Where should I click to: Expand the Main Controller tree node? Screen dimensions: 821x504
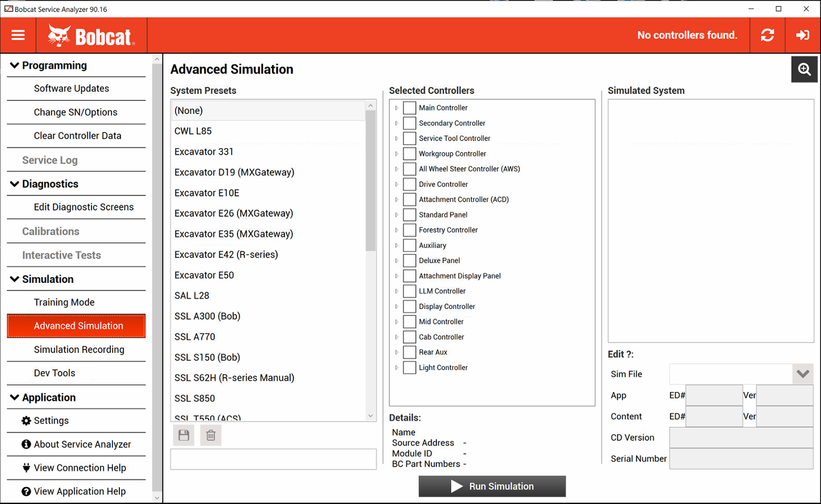point(397,108)
